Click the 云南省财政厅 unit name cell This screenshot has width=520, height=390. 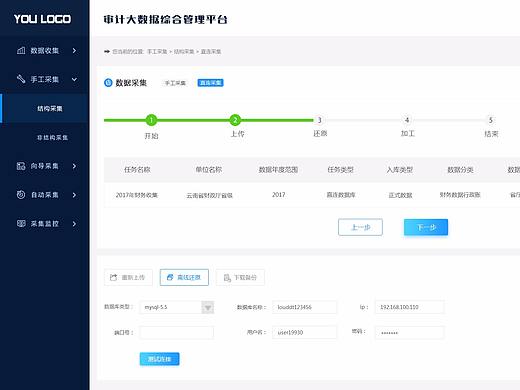point(209,195)
